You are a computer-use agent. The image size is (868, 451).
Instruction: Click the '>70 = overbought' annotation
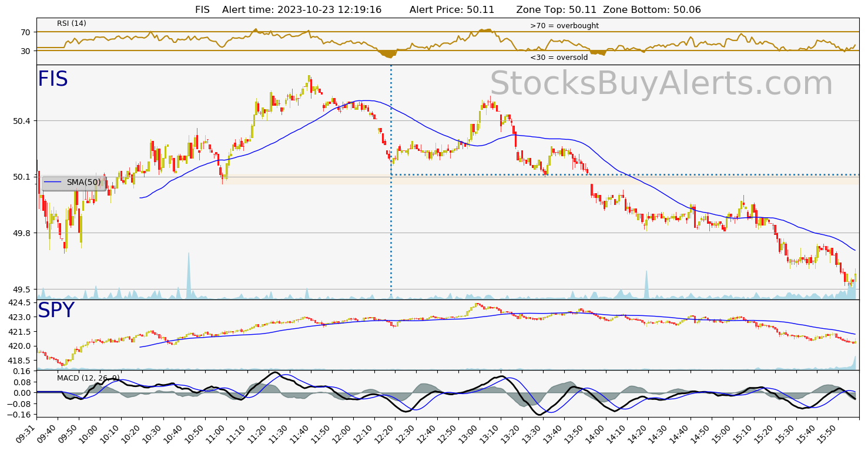(564, 26)
